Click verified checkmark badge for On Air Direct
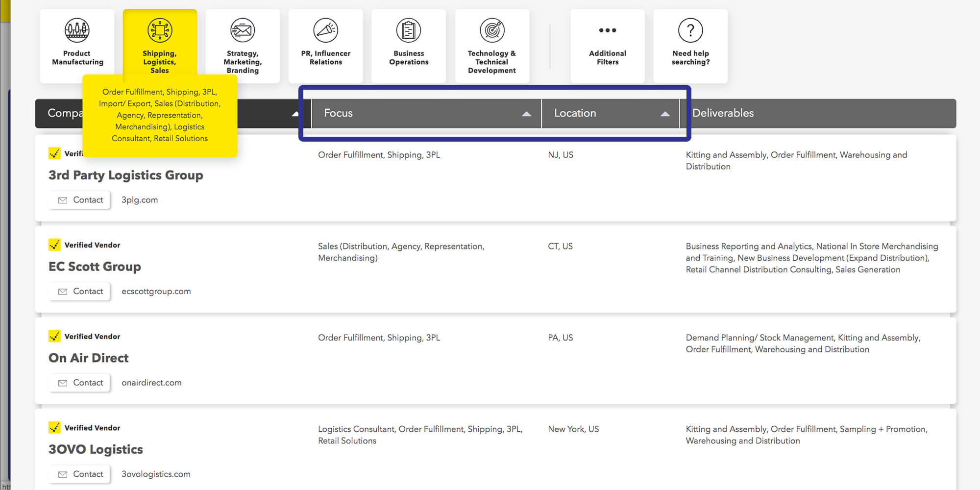Image resolution: width=980 pixels, height=490 pixels. (54, 336)
